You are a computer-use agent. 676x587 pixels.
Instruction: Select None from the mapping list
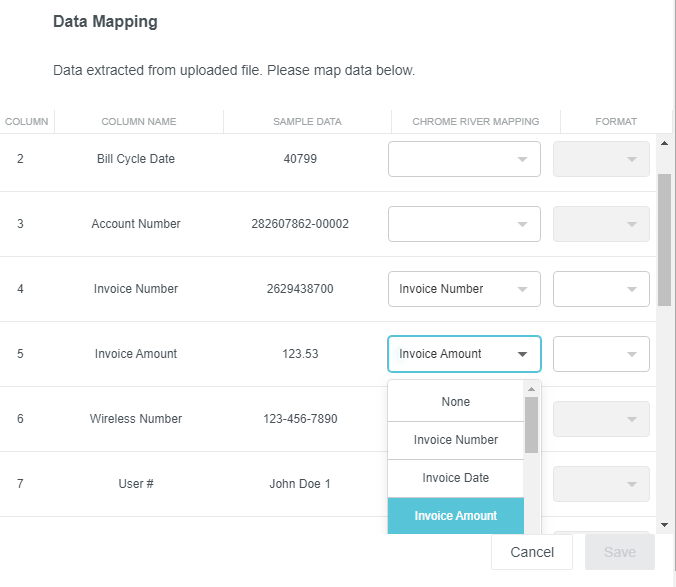455,402
